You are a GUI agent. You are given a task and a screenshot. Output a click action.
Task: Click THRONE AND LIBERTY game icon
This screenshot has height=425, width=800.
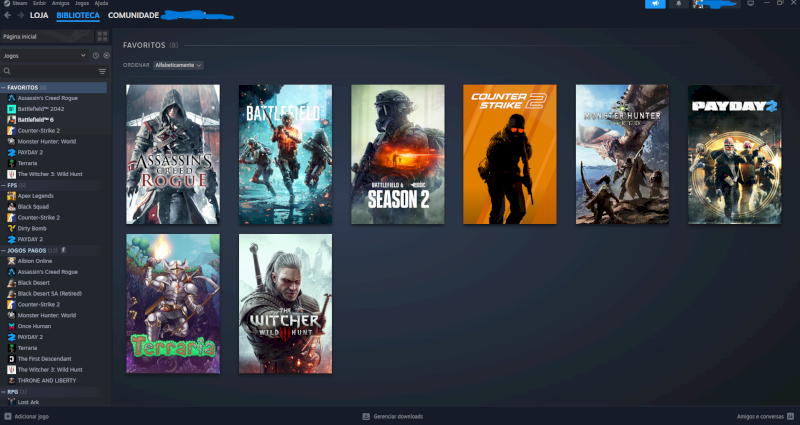tap(11, 381)
